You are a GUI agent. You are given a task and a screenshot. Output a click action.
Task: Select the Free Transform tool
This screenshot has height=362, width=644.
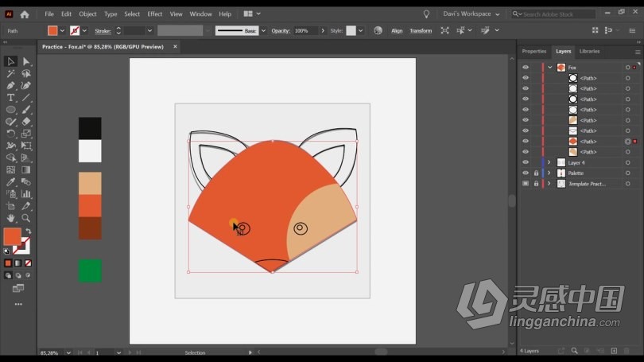26,146
